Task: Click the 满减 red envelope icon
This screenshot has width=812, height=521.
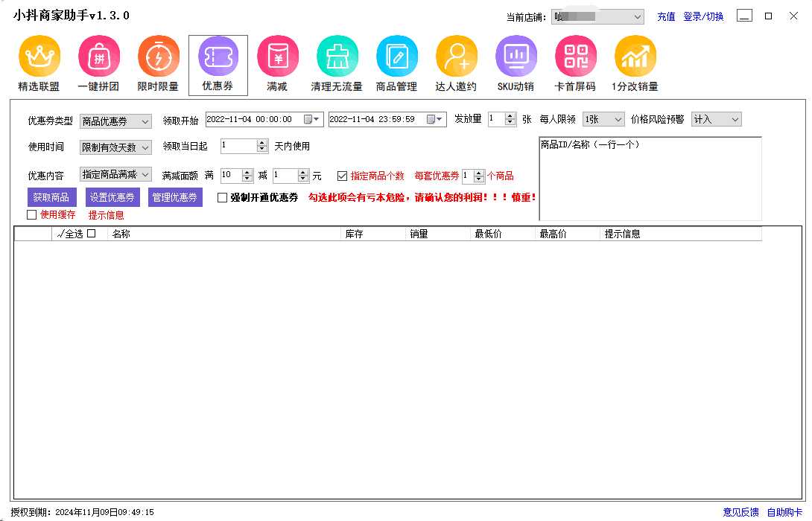Action: (x=277, y=57)
